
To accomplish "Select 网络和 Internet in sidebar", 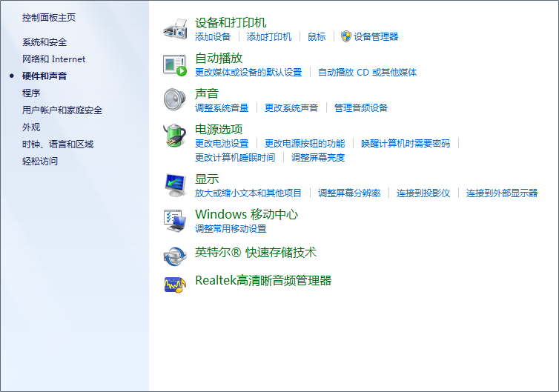I will pyautogui.click(x=54, y=59).
